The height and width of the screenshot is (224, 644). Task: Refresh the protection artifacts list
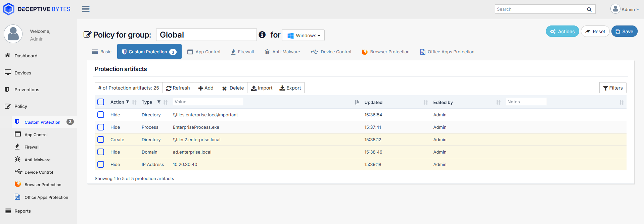(178, 88)
